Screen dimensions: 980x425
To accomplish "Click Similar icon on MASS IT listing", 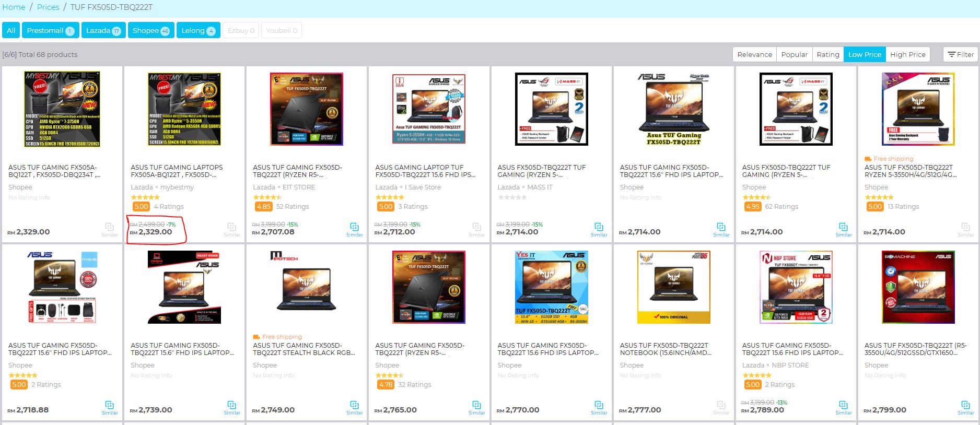I will pyautogui.click(x=599, y=230).
